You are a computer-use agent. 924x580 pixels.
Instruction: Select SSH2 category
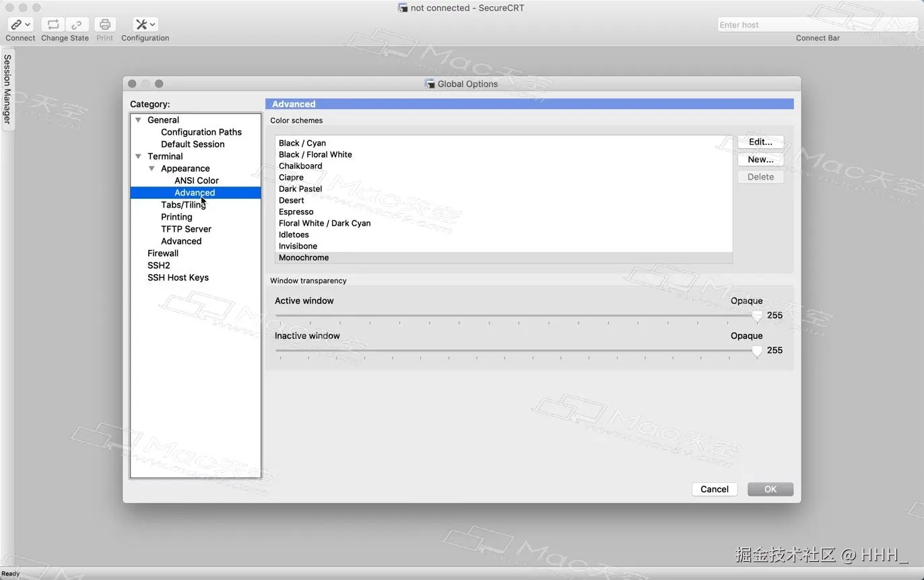(159, 265)
